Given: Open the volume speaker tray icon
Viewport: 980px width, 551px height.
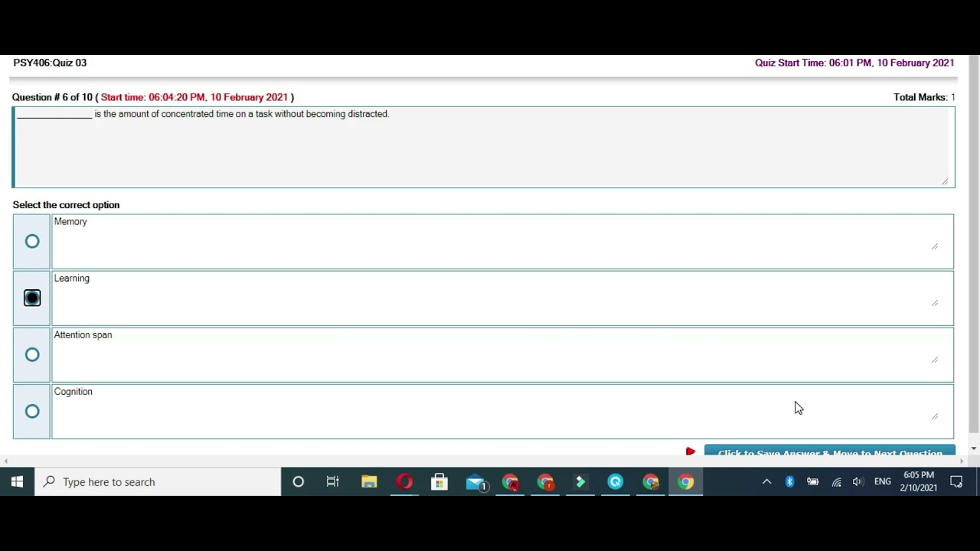Looking at the screenshot, I should click(858, 482).
